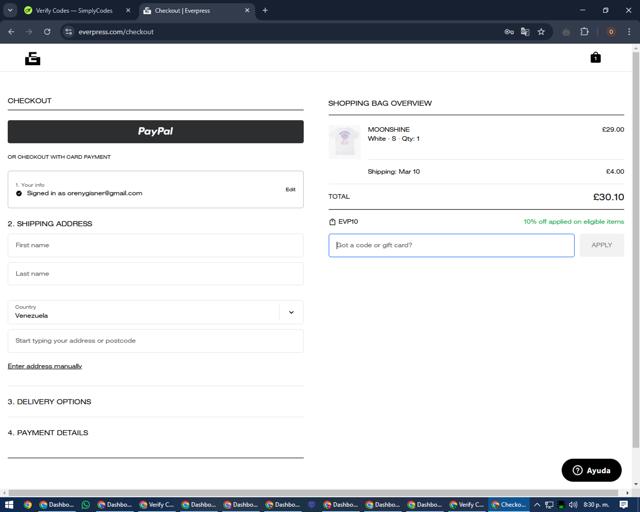Click the EVP10 applied code tag
The width and height of the screenshot is (640, 512).
[344, 222]
